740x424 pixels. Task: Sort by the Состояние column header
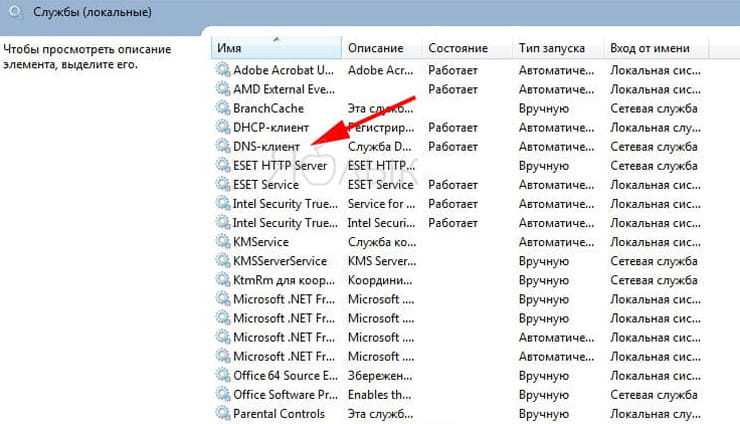tap(466, 48)
